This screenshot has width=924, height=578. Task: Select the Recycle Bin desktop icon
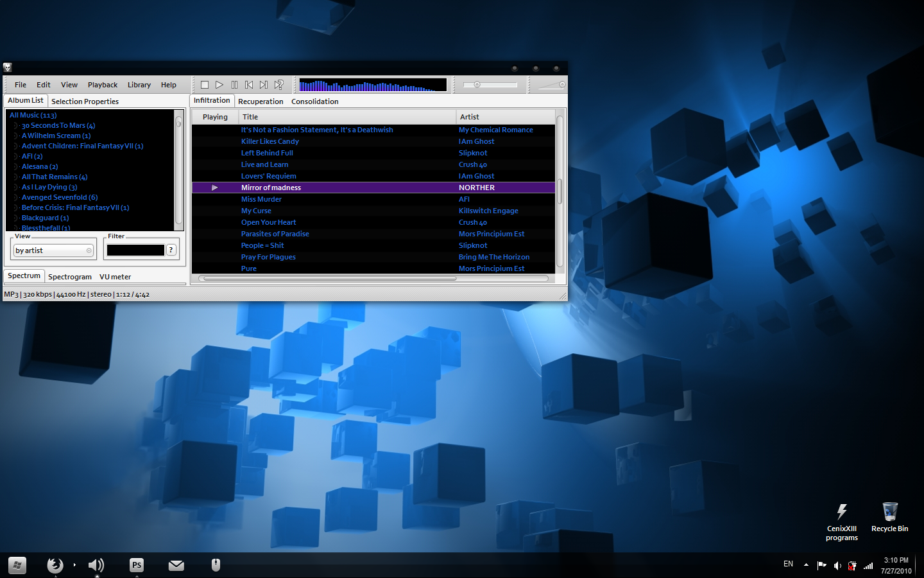890,518
